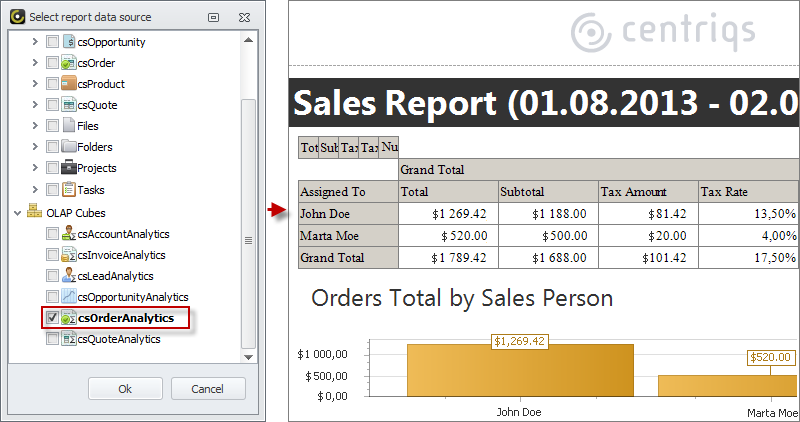Check the csQuote checkbox
The height and width of the screenshot is (422, 800).
click(52, 104)
